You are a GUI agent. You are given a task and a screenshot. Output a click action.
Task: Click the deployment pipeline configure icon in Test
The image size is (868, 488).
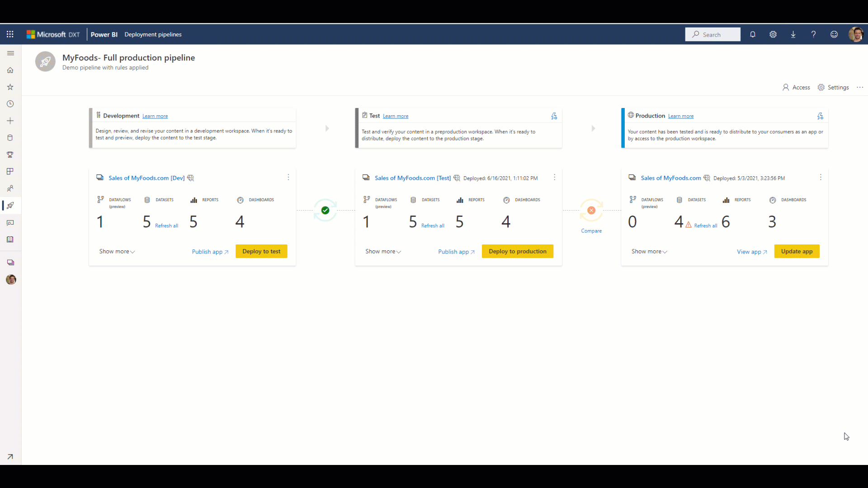(553, 116)
